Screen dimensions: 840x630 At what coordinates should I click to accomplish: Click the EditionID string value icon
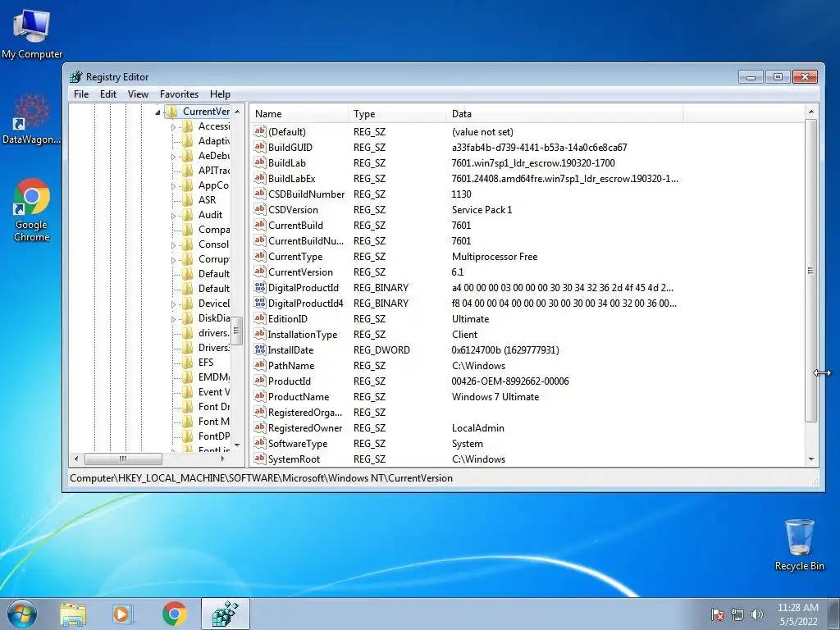pyautogui.click(x=260, y=318)
